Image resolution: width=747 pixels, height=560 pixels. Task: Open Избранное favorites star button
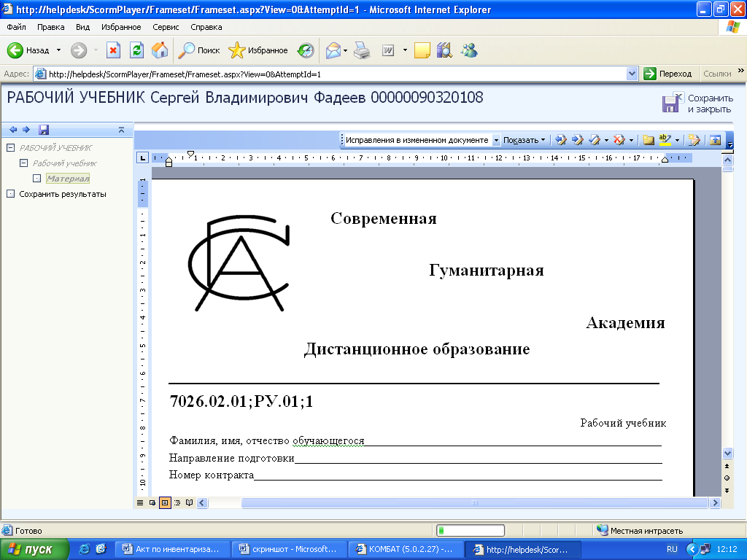[x=258, y=50]
